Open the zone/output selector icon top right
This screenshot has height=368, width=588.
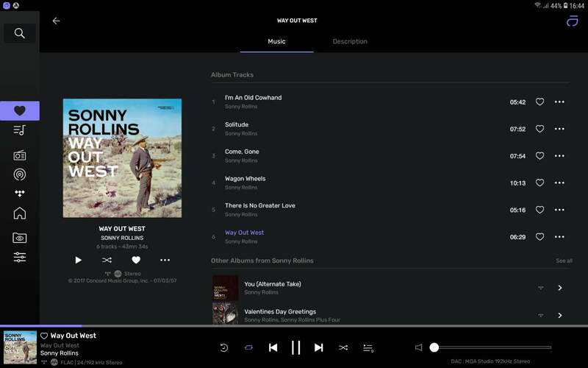pyautogui.click(x=573, y=21)
